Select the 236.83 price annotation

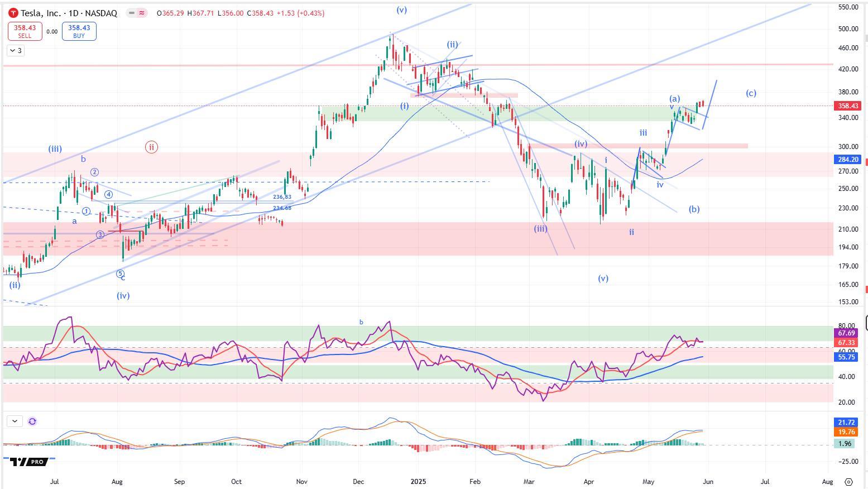coord(282,197)
